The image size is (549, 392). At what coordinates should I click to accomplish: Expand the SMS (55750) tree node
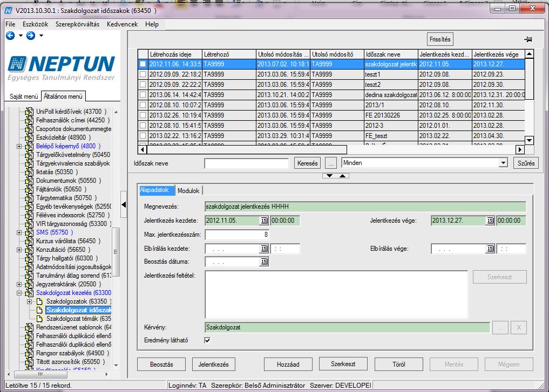[x=19, y=232]
